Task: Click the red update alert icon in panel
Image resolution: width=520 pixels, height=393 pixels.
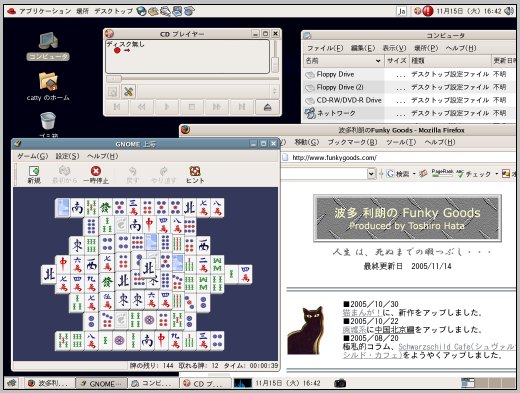Action: 428,11
